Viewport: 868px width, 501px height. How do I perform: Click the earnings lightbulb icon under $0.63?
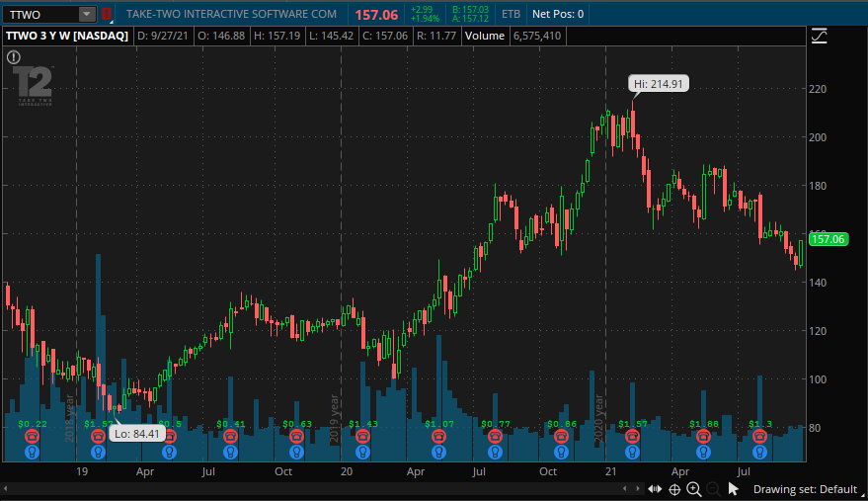point(296,453)
